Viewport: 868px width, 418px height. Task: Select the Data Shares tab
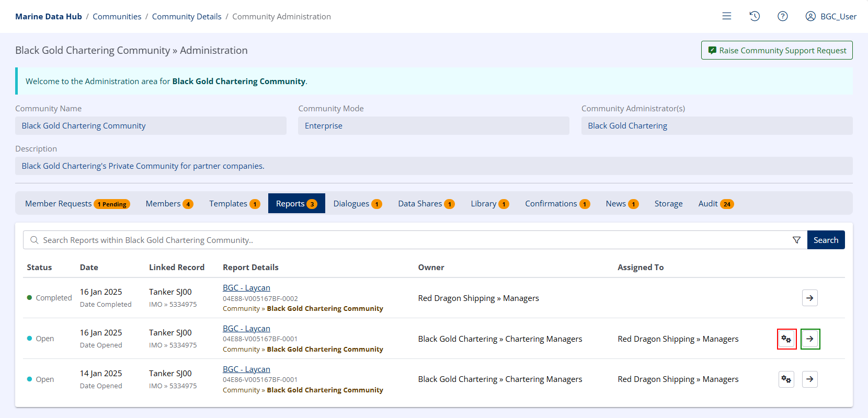(426, 204)
